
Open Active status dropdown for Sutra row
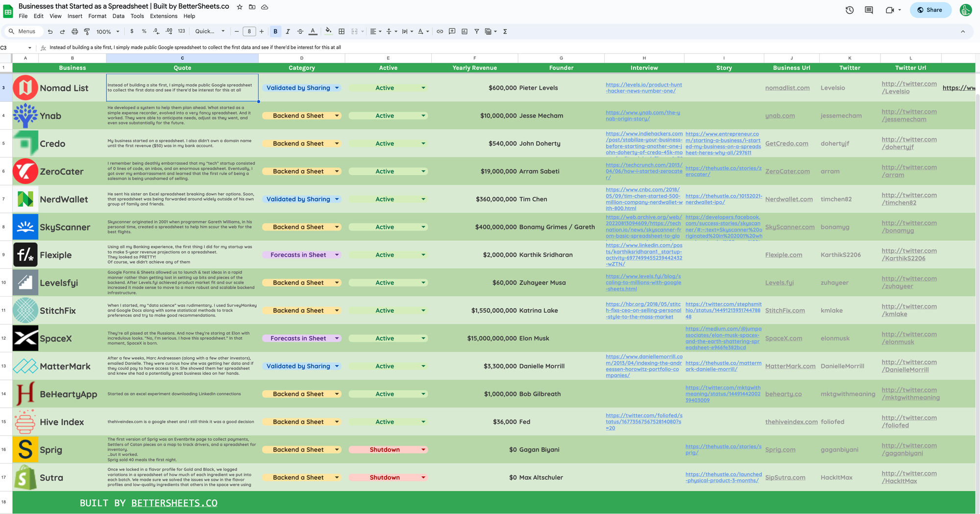click(x=423, y=478)
